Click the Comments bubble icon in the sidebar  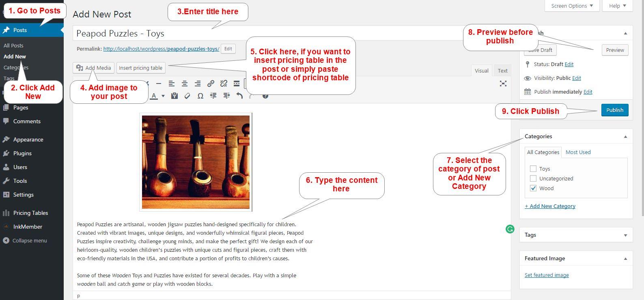pos(6,121)
